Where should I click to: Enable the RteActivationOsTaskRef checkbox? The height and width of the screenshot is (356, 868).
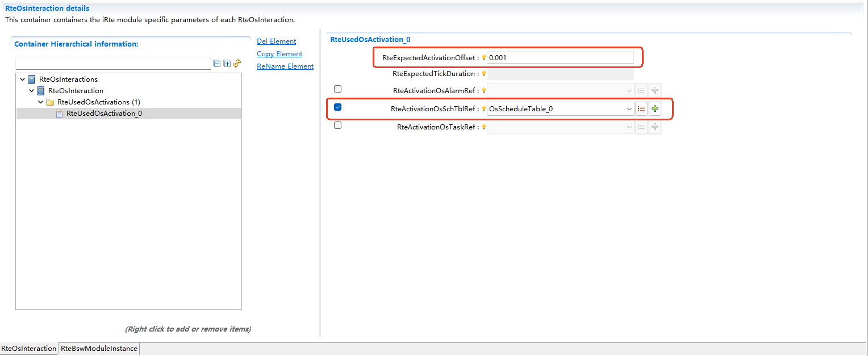tap(338, 125)
